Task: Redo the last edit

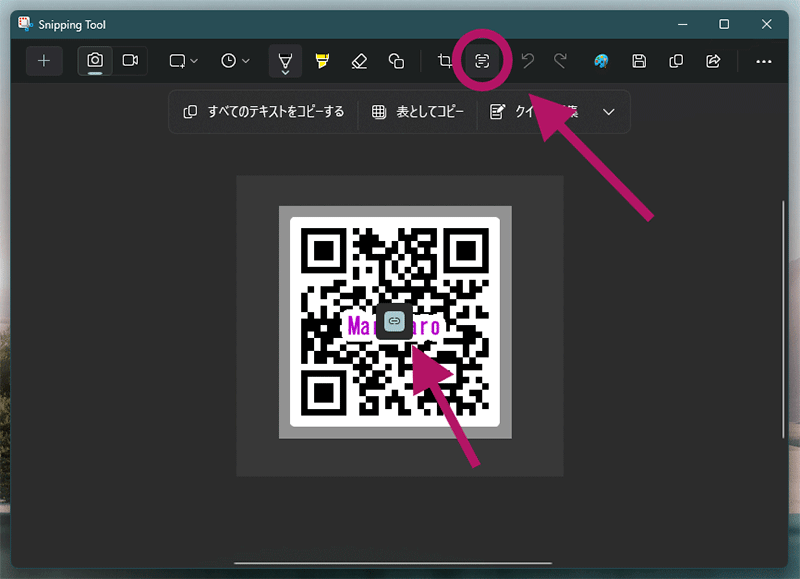Action: tap(560, 61)
